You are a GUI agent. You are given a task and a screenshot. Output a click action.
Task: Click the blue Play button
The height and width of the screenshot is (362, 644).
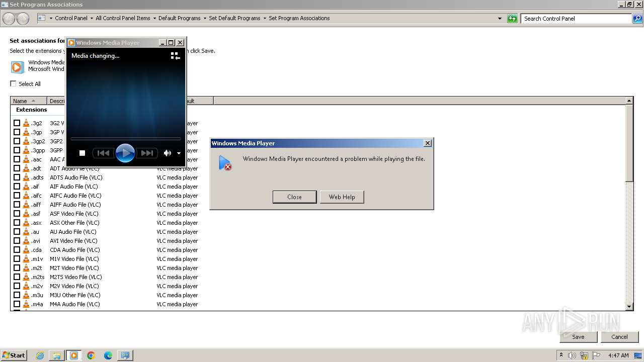point(125,153)
